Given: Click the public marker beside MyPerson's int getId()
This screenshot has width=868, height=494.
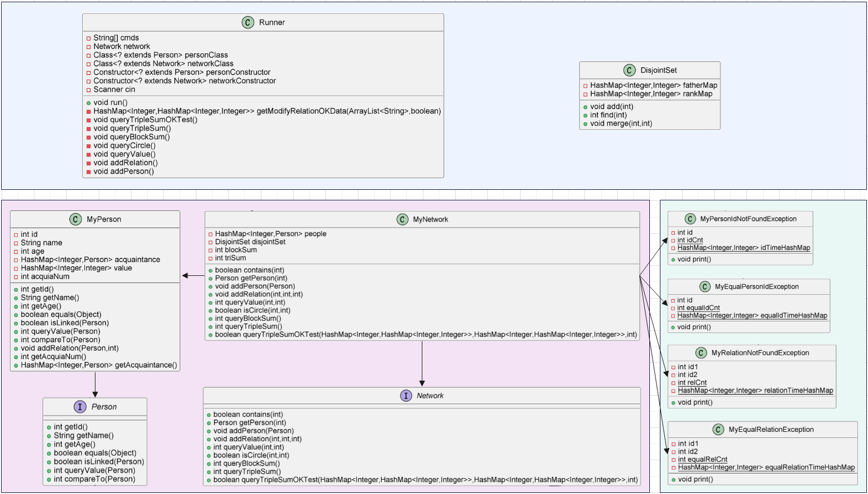Looking at the screenshot, I should 16,289.
